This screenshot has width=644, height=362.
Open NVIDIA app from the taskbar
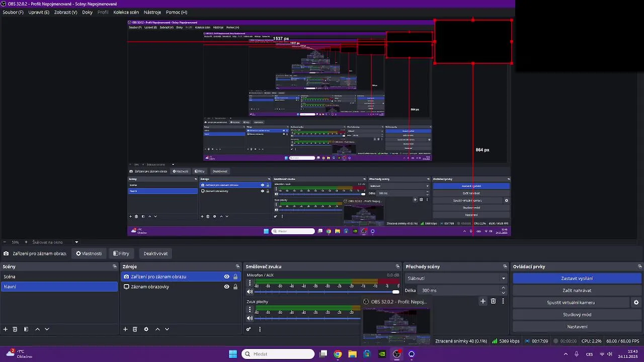click(x=382, y=354)
